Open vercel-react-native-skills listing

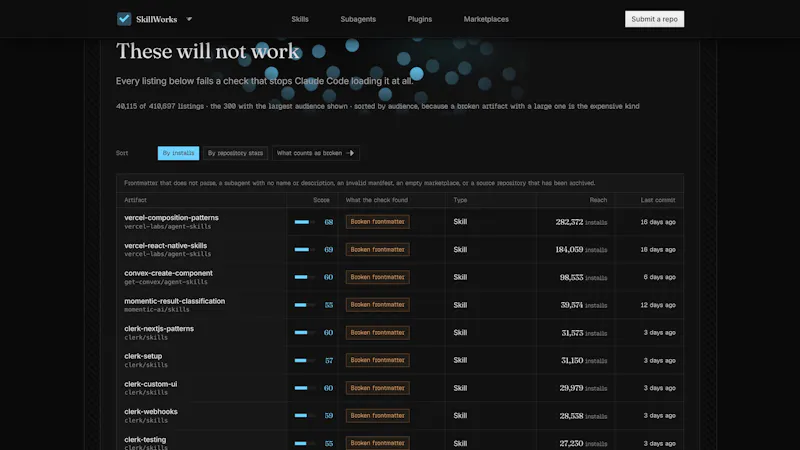165,245
